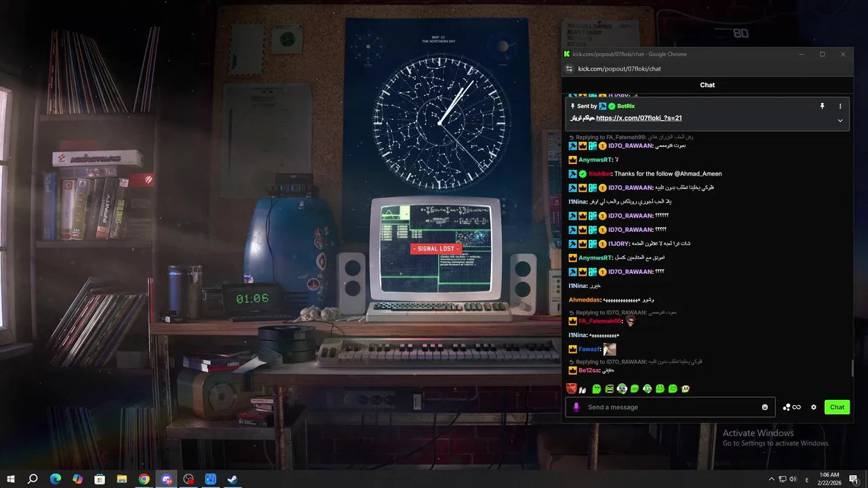The height and width of the screenshot is (488, 868).
Task: Click the reply header above Be12sa's message
Action: (x=635, y=362)
